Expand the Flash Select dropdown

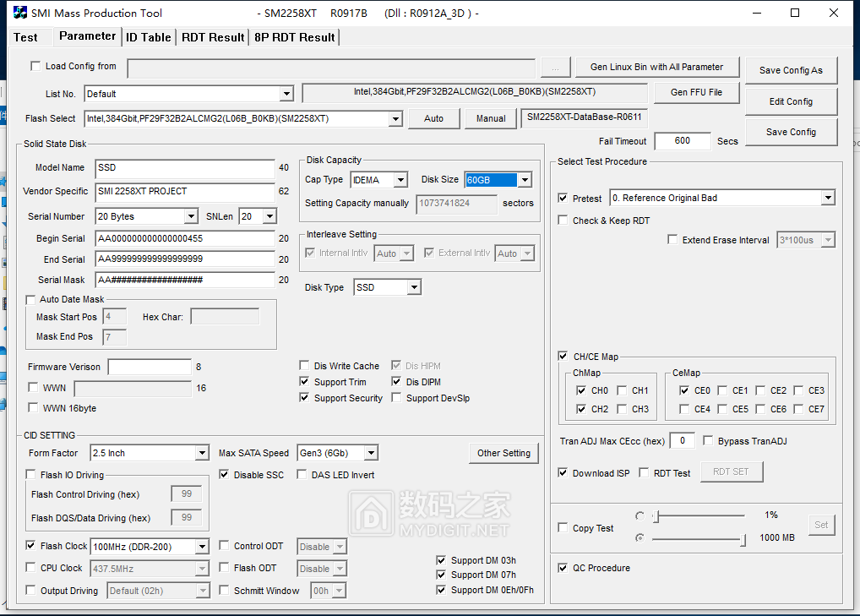pyautogui.click(x=395, y=118)
